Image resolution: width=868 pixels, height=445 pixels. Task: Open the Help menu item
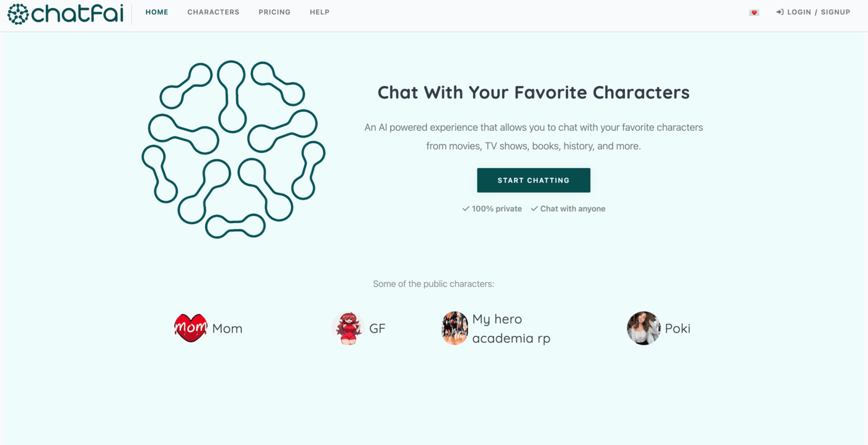(320, 12)
